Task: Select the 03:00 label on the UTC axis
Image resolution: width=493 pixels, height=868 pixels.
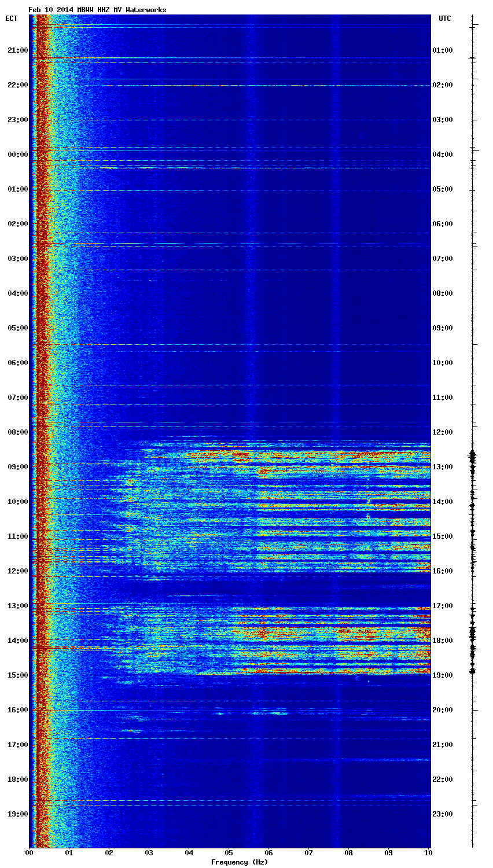Action: point(443,120)
